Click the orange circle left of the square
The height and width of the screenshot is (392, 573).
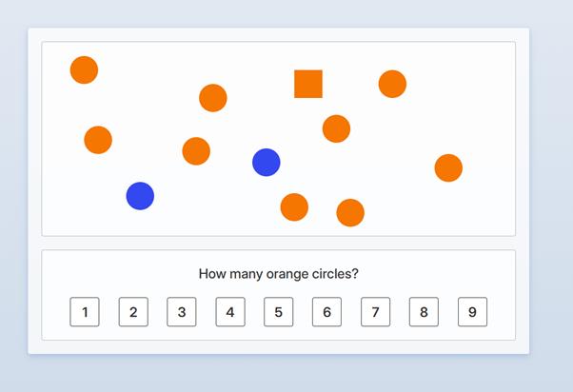pos(213,98)
